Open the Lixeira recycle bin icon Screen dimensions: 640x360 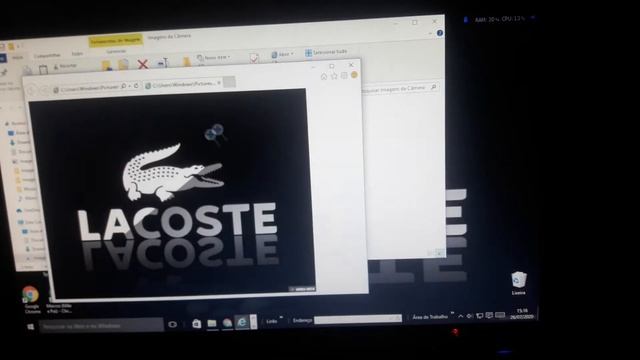pyautogui.click(x=518, y=283)
